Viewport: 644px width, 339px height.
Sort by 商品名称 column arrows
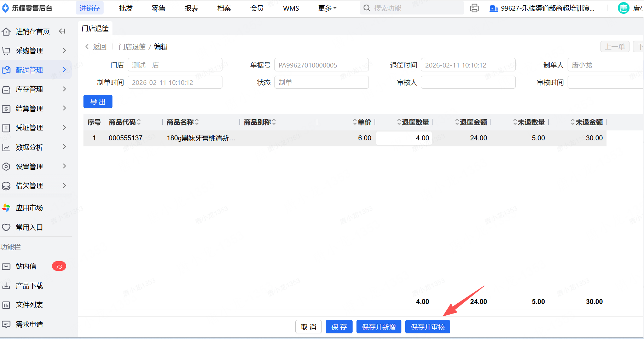pos(197,122)
